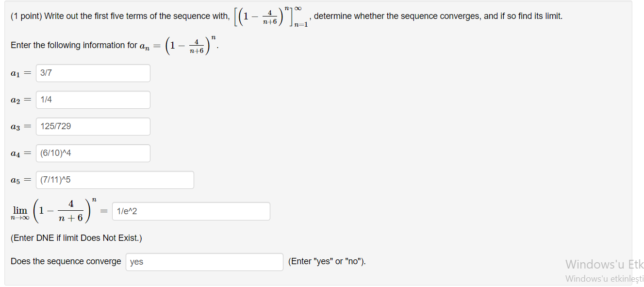Click the bracketed sequence formula in the problem statement

pyautogui.click(x=271, y=17)
